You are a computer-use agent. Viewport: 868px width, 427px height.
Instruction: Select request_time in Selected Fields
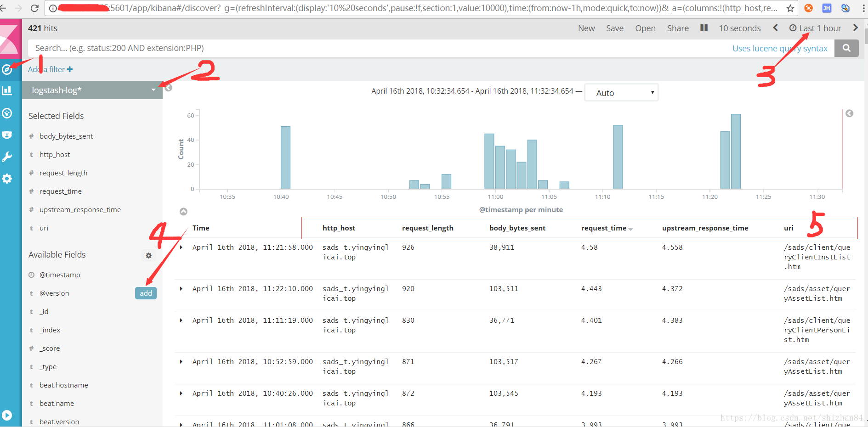click(x=61, y=191)
